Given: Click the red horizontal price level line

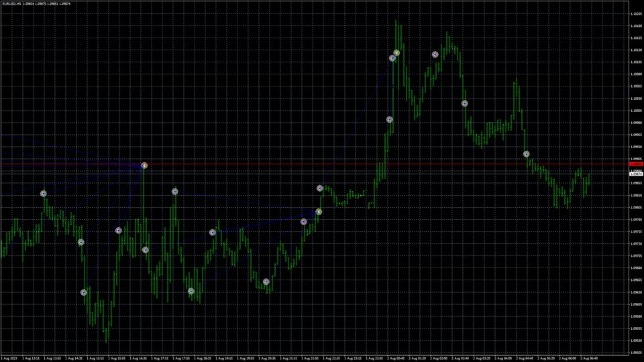Looking at the screenshot, I should 314,164.
